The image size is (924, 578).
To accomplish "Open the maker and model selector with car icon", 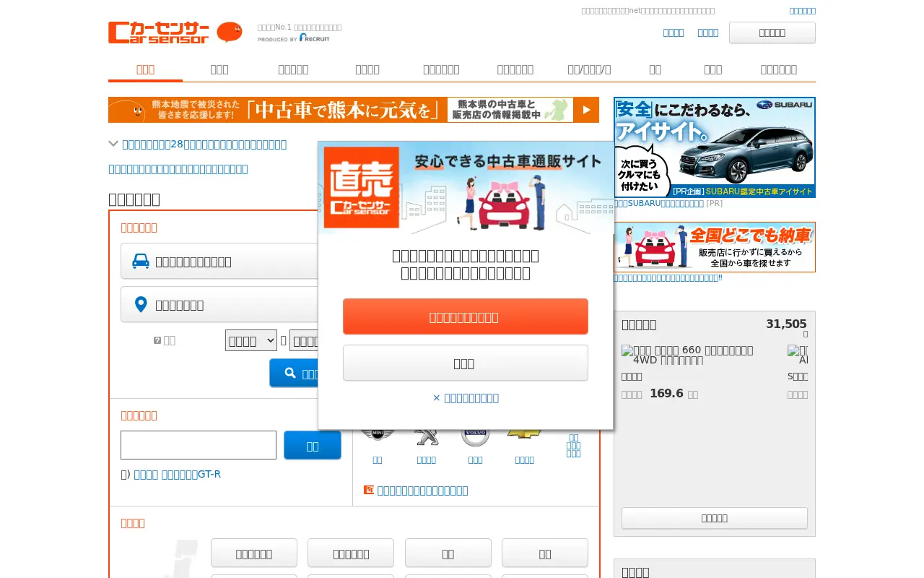I will [219, 261].
